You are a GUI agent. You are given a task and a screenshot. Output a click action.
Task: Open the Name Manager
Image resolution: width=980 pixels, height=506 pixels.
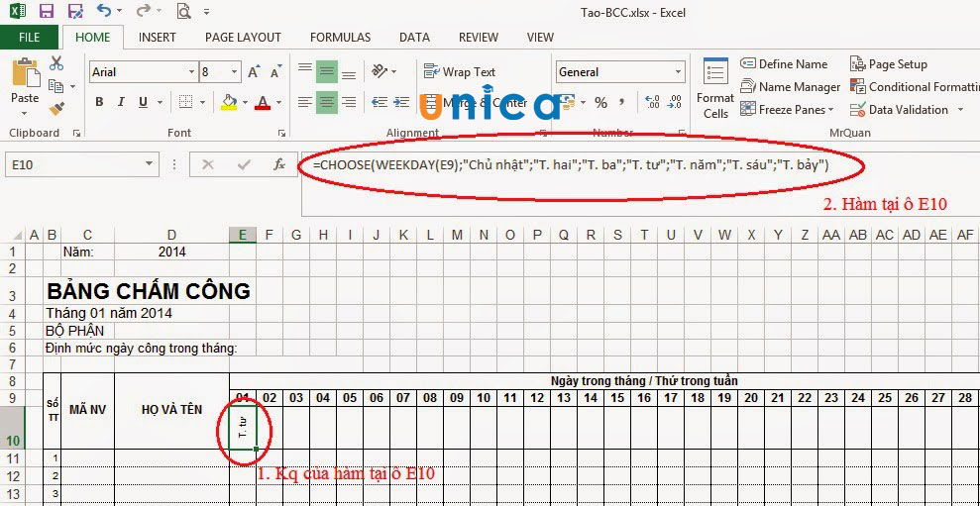point(791,87)
